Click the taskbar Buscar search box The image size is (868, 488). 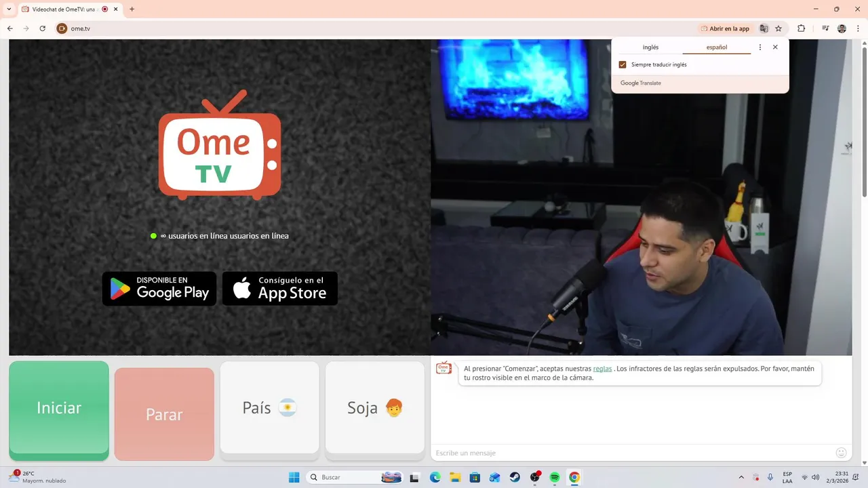[x=354, y=477]
